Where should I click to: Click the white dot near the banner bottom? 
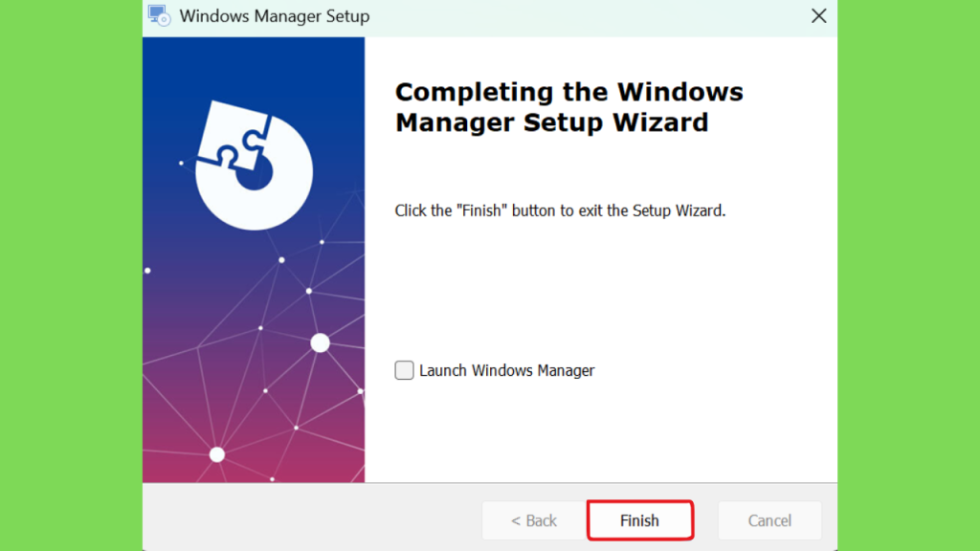(x=217, y=454)
